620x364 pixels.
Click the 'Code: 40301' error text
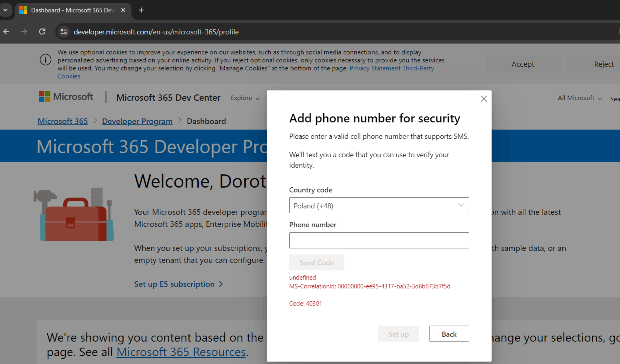306,304
